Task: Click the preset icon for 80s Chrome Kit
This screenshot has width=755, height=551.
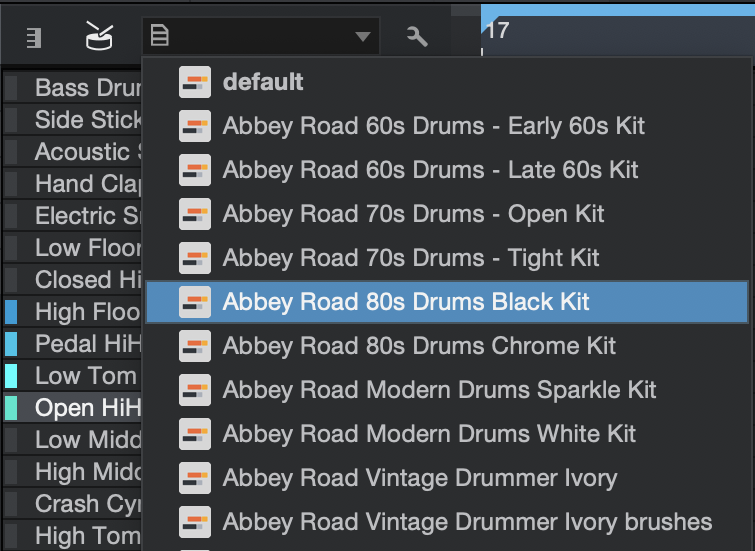Action: (x=195, y=346)
